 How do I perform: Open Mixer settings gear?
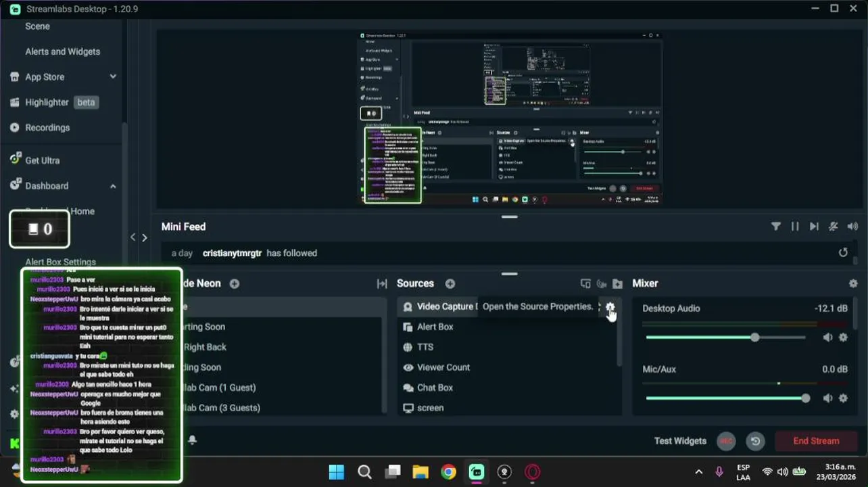coord(853,283)
